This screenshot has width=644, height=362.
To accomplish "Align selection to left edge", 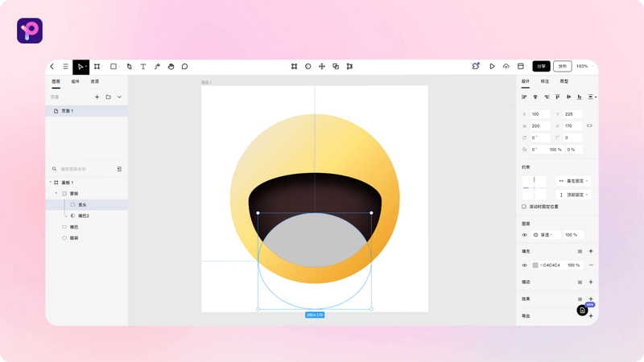I will click(x=524, y=97).
